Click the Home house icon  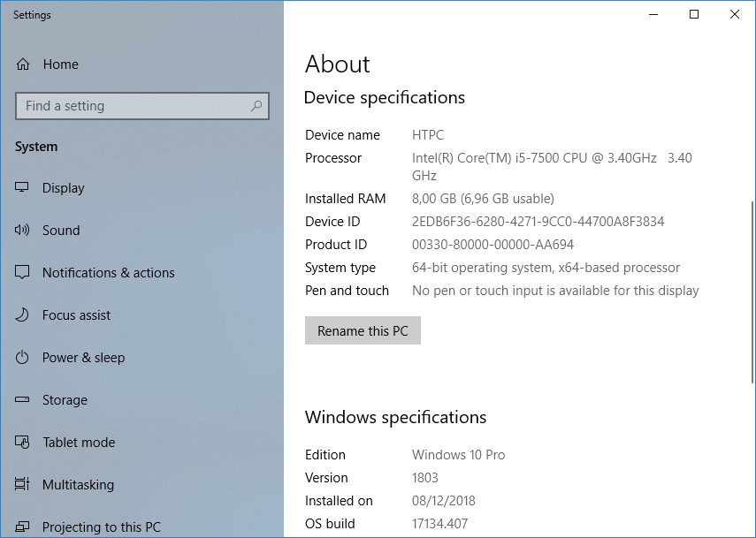click(x=23, y=64)
